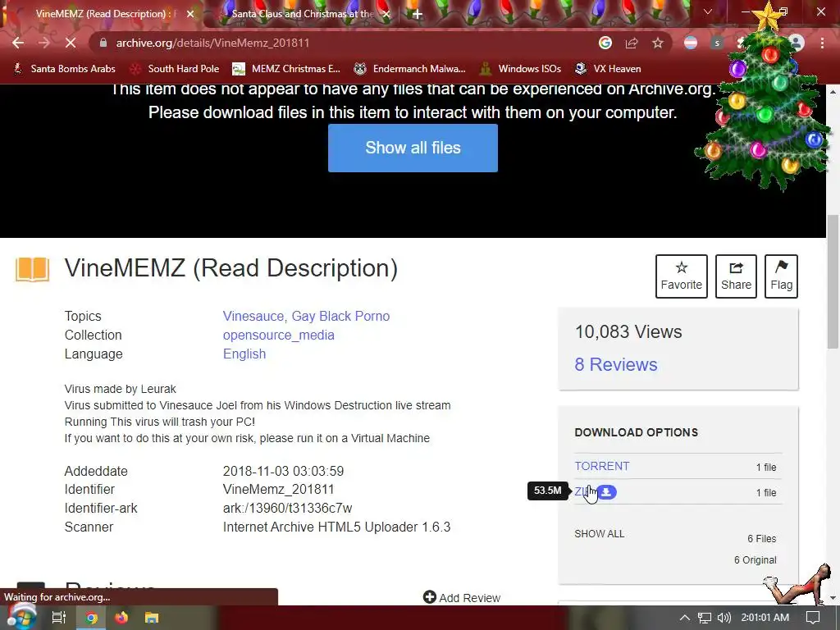The height and width of the screenshot is (630, 840).
Task: Open the Endermanch Malwa... bookmark
Action: [x=410, y=69]
